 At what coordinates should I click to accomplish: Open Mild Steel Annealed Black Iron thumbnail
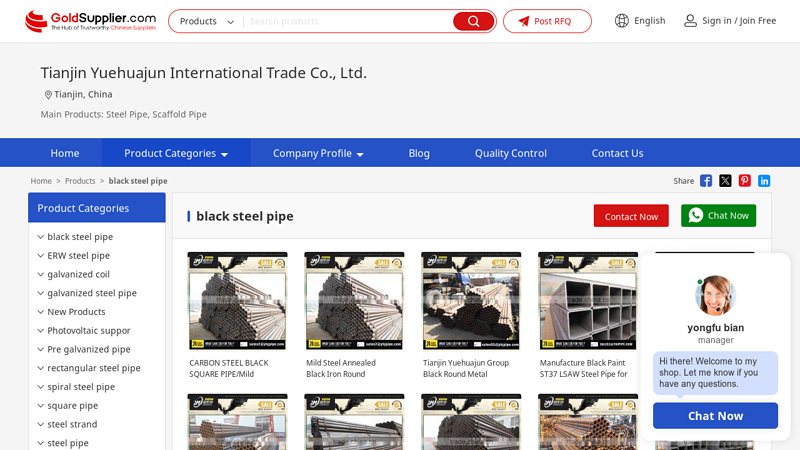[354, 301]
